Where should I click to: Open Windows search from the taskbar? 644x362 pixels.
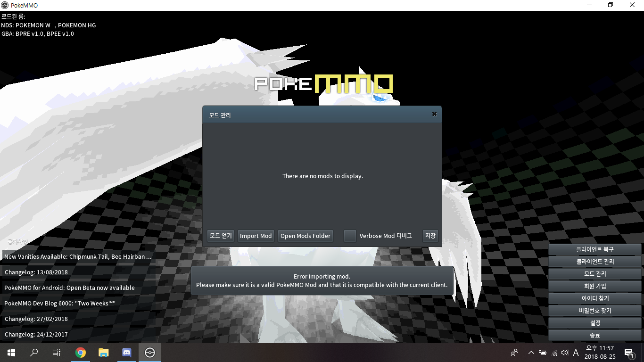click(x=34, y=353)
